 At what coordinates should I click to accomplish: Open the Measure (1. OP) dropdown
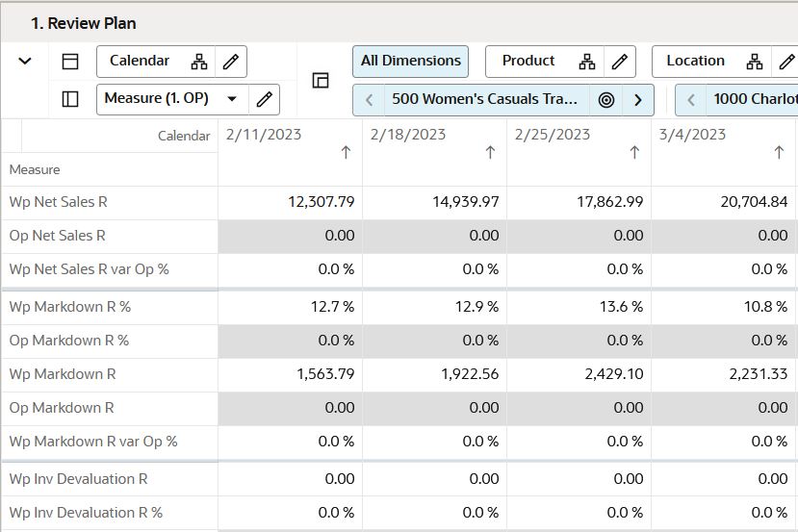(x=231, y=99)
